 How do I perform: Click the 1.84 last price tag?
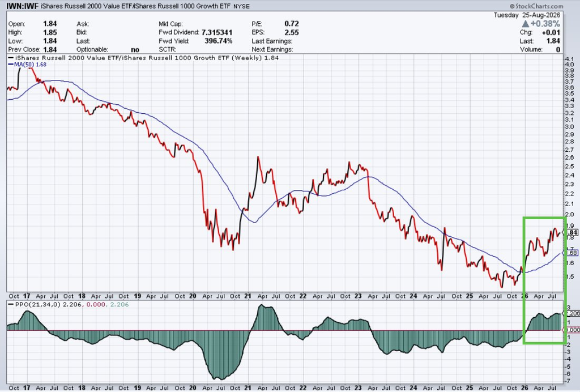pos(572,232)
